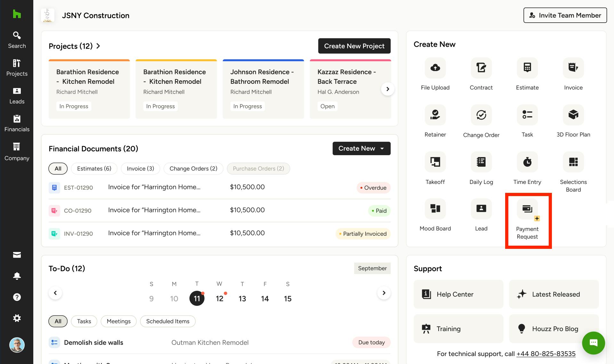Open the notifications bell
Image resolution: width=614 pixels, height=364 pixels.
tap(17, 276)
